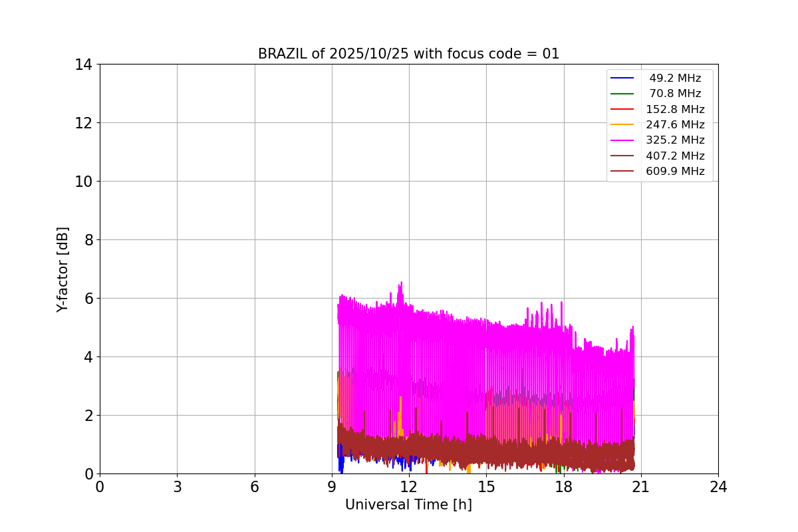Select the '247.6 MHz' legend label
798x532 pixels.
point(675,125)
